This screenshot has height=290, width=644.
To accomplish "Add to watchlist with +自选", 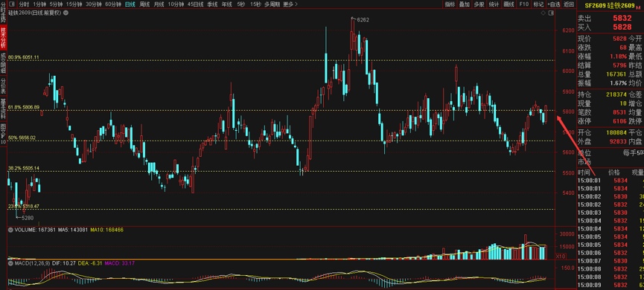I will point(553,4).
